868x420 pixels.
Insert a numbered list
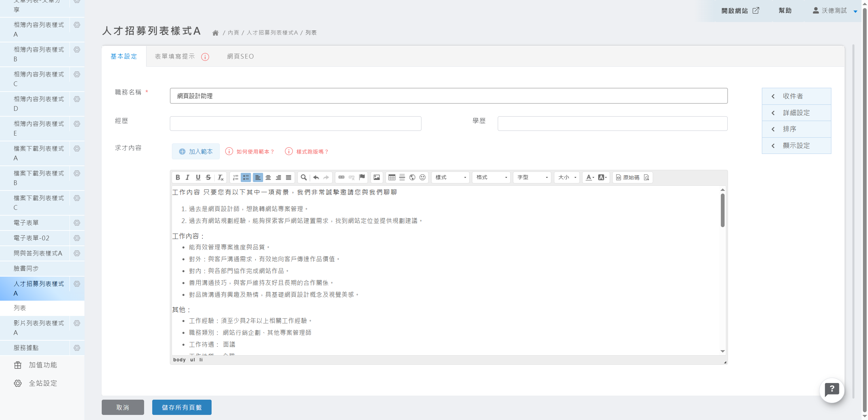(x=236, y=177)
